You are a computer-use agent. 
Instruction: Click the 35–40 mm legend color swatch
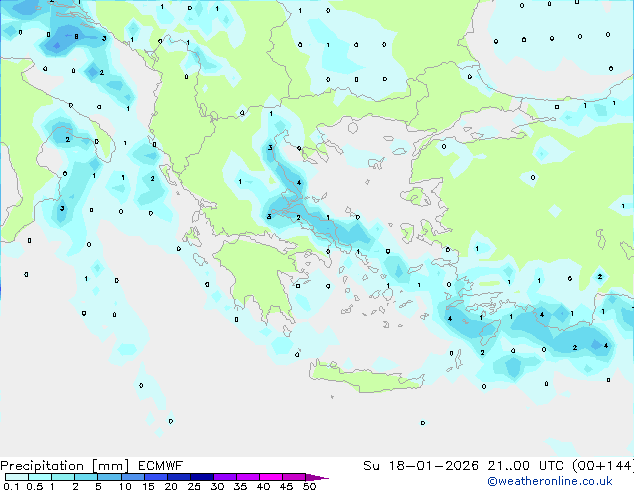247,477
